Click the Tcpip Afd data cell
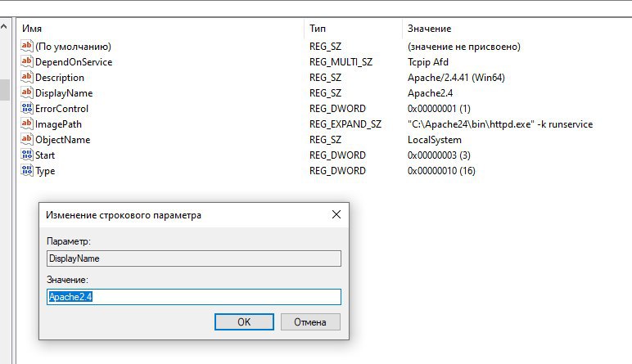 click(428, 62)
